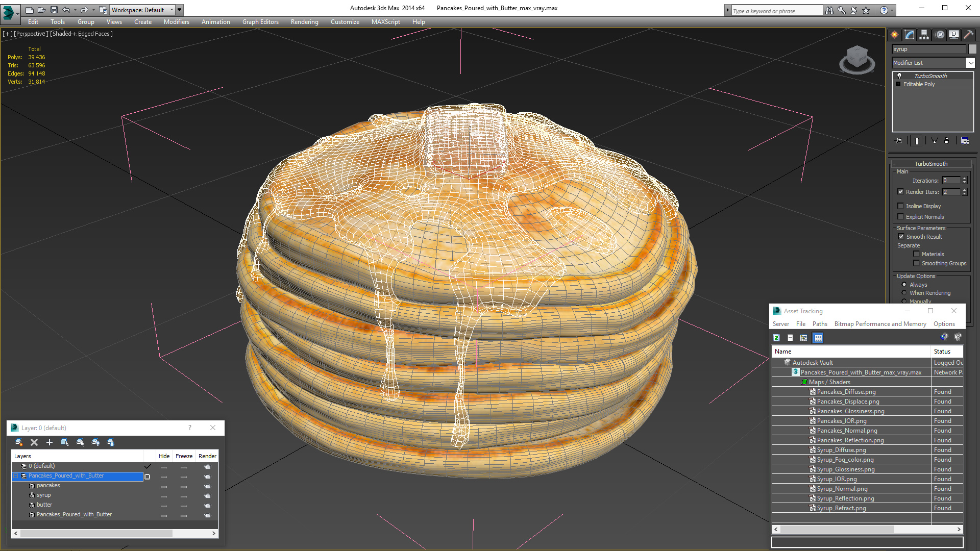Open the Quick Access toolbar customize arrow
This screenshot has width=980, height=551.
pyautogui.click(x=180, y=10)
